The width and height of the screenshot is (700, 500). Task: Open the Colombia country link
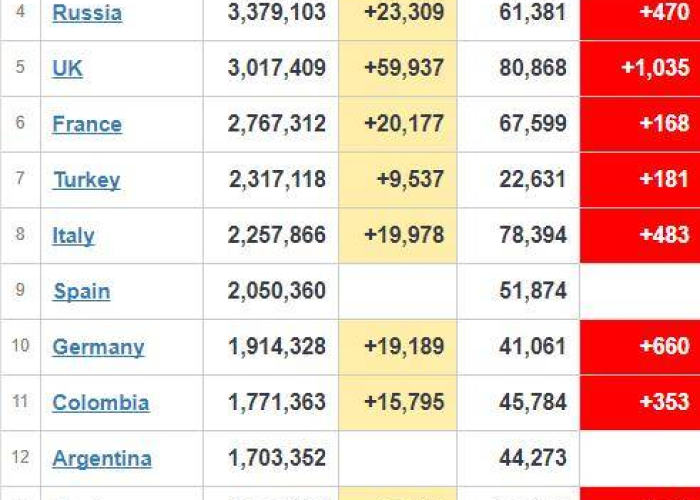coord(101,403)
